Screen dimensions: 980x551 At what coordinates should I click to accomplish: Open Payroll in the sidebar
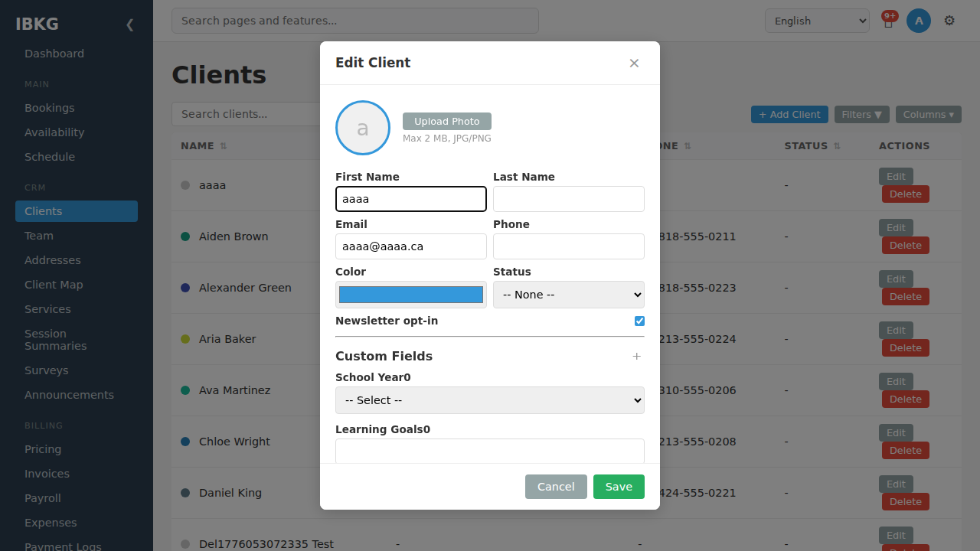click(x=77, y=498)
